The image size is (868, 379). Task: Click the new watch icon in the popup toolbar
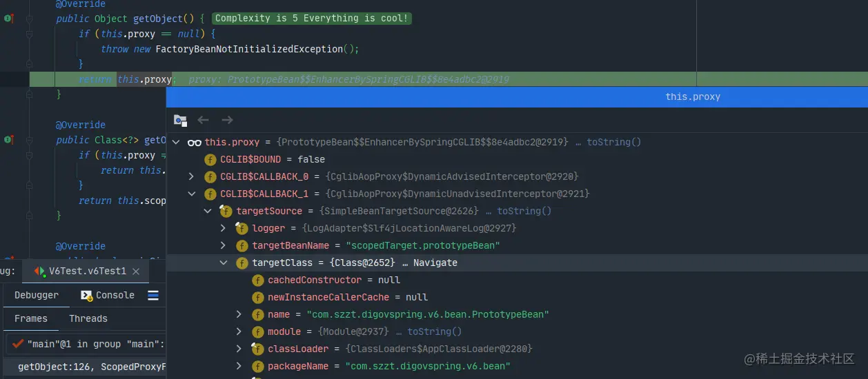coord(180,120)
